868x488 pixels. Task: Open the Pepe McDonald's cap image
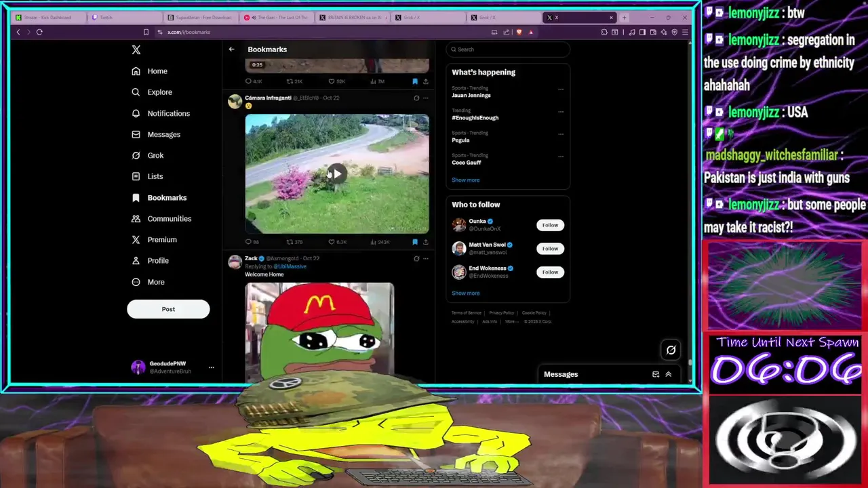(x=319, y=332)
